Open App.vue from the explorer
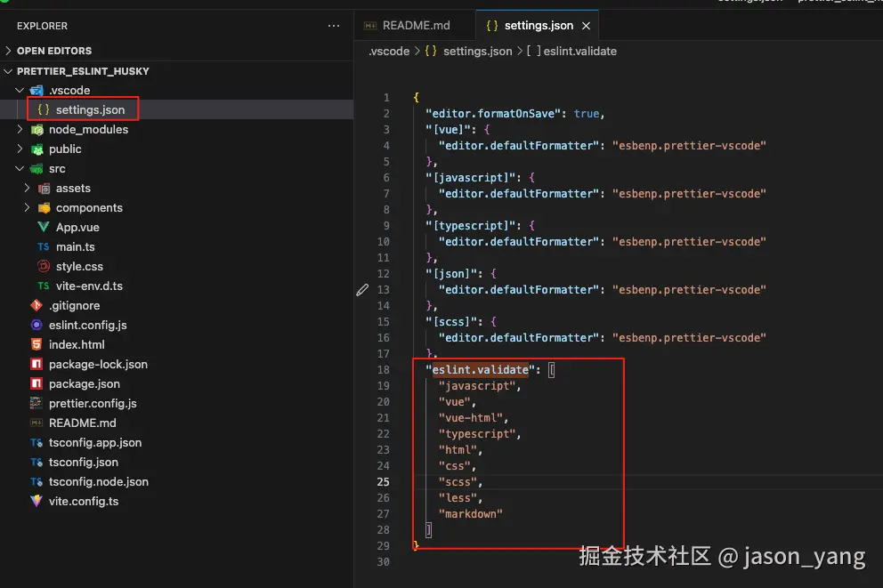 tap(77, 228)
